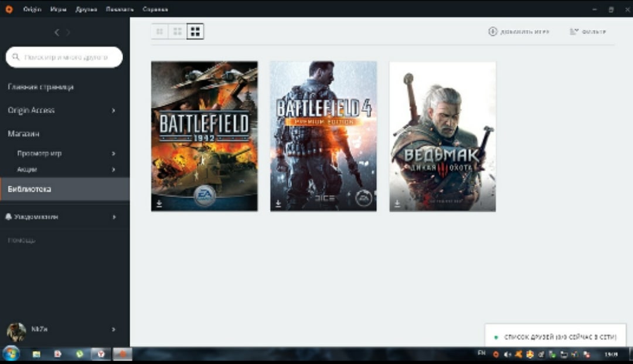
Task: Click the Origin taskbar button
Action: click(x=122, y=354)
